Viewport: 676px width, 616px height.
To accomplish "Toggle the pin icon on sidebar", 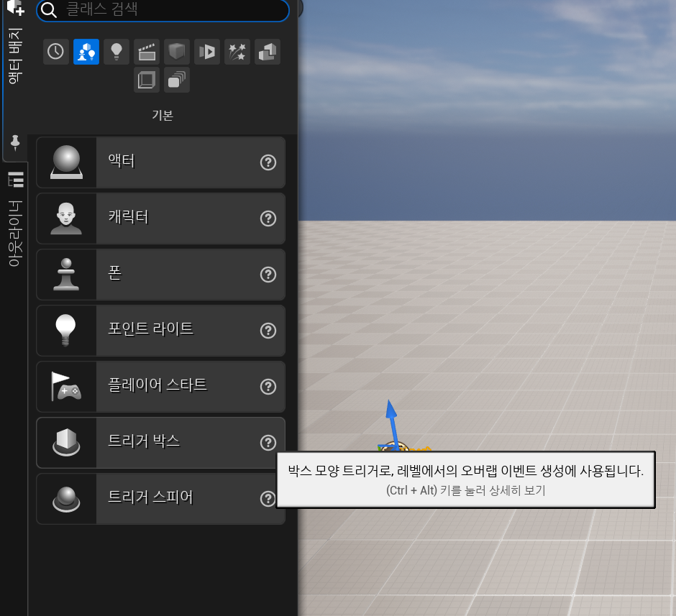I will coord(15,142).
